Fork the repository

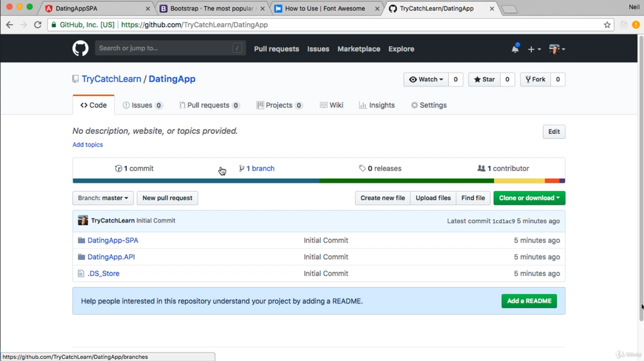pyautogui.click(x=535, y=80)
